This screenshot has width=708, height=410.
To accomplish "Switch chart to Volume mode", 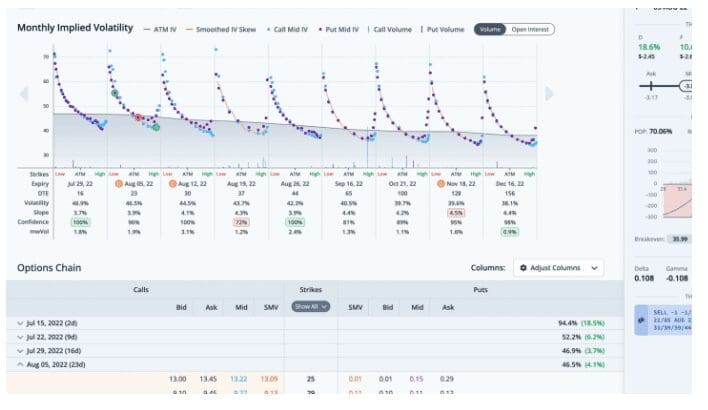I will (x=490, y=29).
